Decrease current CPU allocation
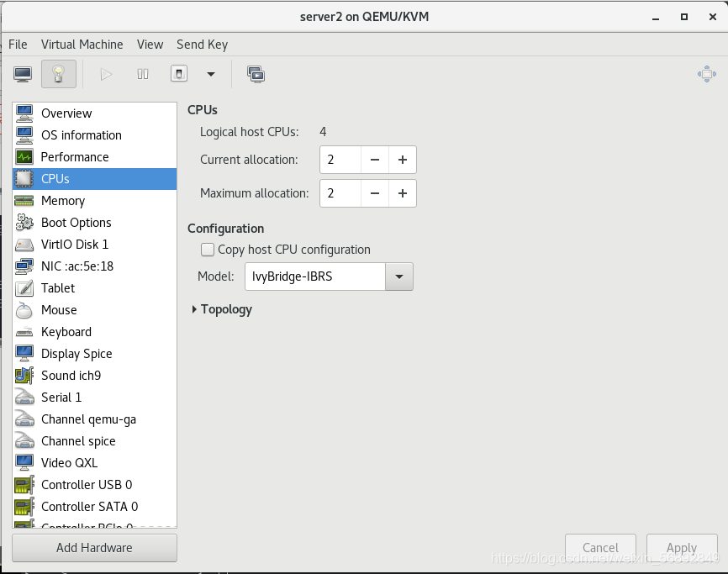 (x=375, y=160)
